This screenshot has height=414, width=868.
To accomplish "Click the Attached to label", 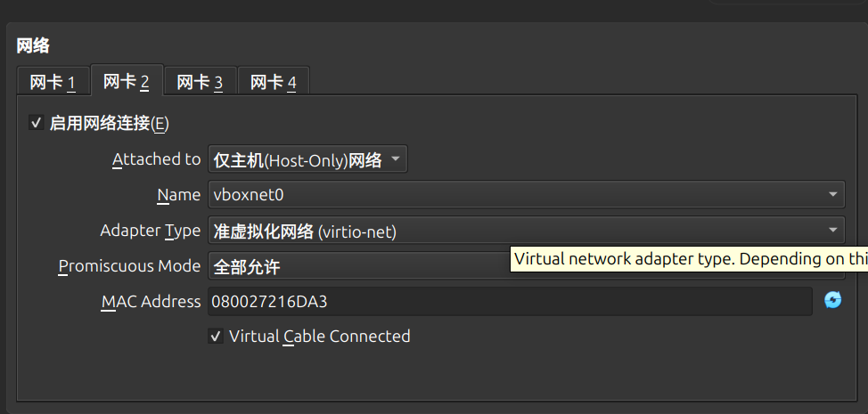I will tap(156, 159).
